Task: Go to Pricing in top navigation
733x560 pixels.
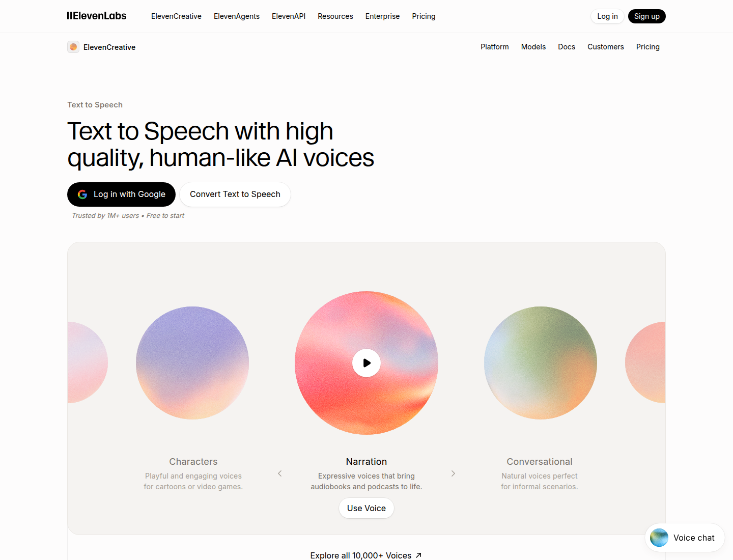Action: [424, 16]
